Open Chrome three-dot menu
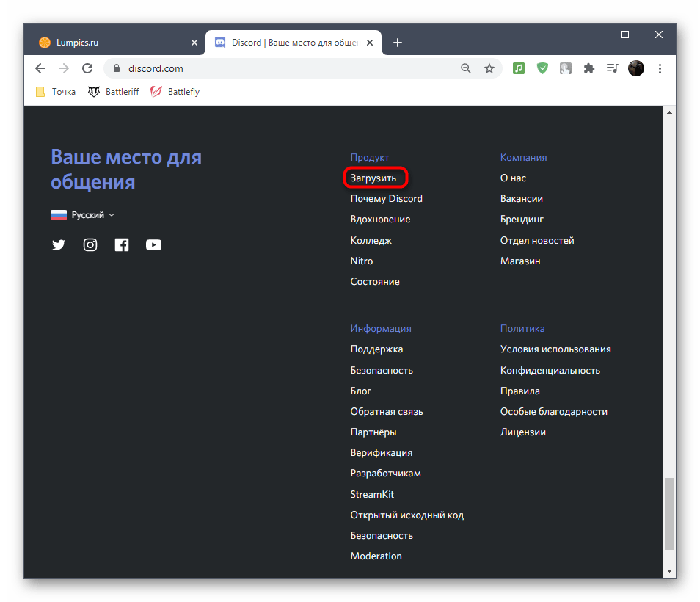This screenshot has width=700, height=602. 660,68
